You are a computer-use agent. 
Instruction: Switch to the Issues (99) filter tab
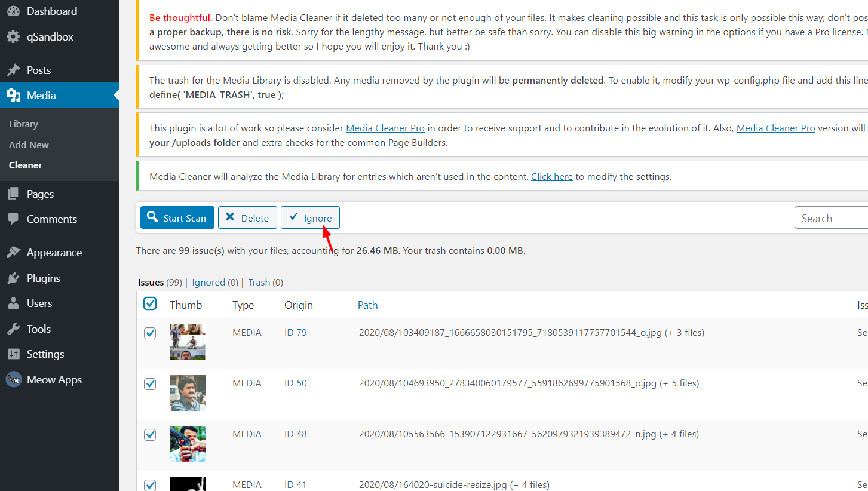pyautogui.click(x=160, y=283)
